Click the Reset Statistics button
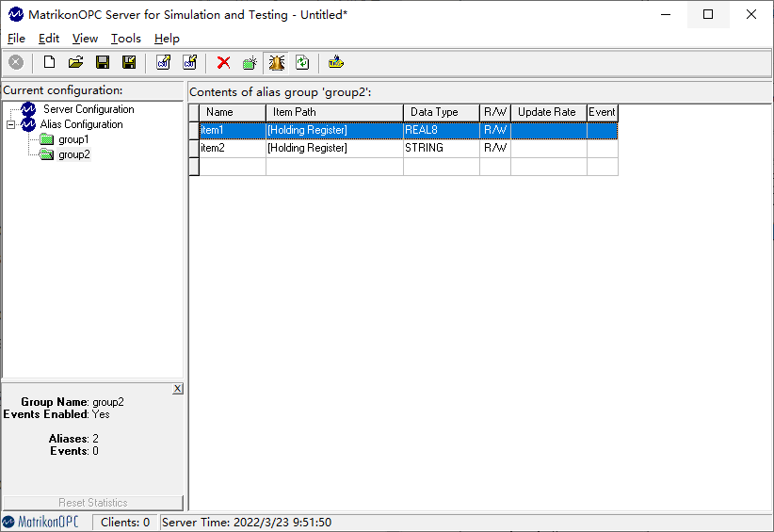Image resolution: width=774 pixels, height=532 pixels. click(93, 503)
